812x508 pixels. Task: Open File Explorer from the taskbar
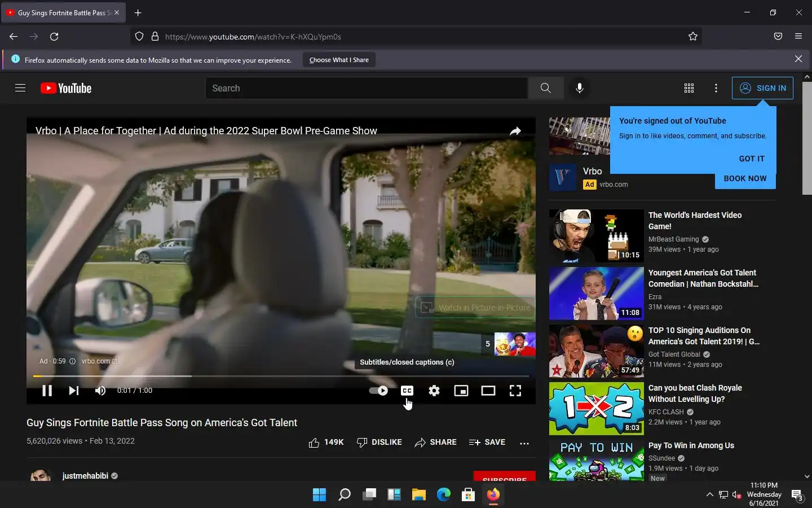click(418, 494)
